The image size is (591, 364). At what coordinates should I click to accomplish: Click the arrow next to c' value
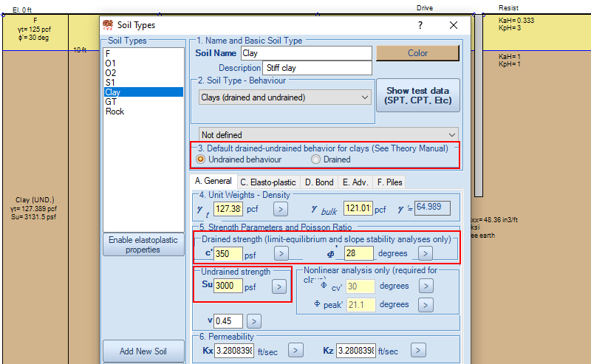click(281, 253)
